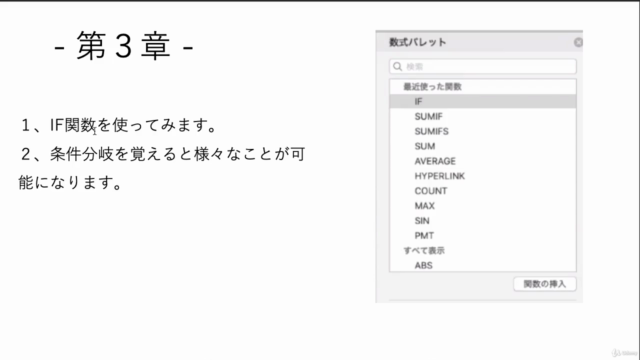The image size is (640, 360).
Task: Select the SIN function
Action: pos(483,221)
